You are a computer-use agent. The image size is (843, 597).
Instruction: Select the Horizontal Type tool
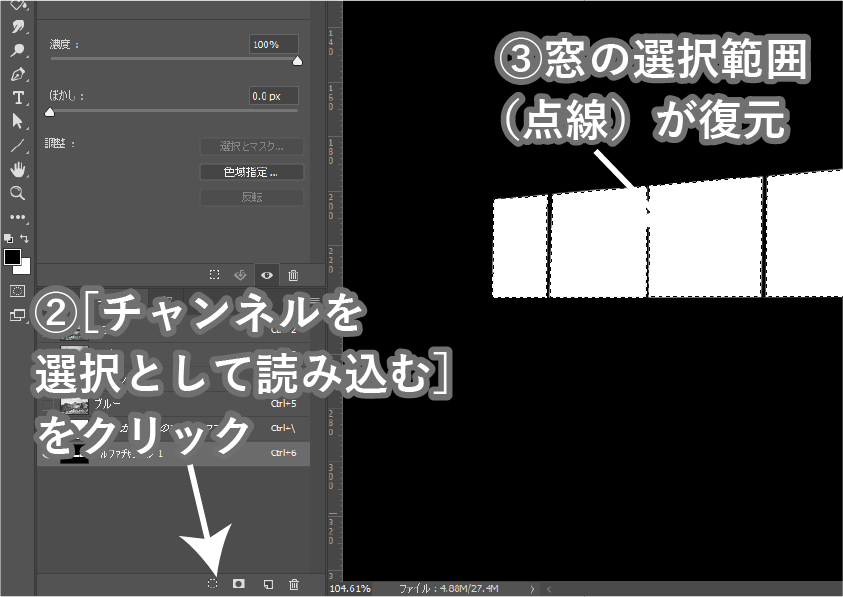(x=18, y=98)
